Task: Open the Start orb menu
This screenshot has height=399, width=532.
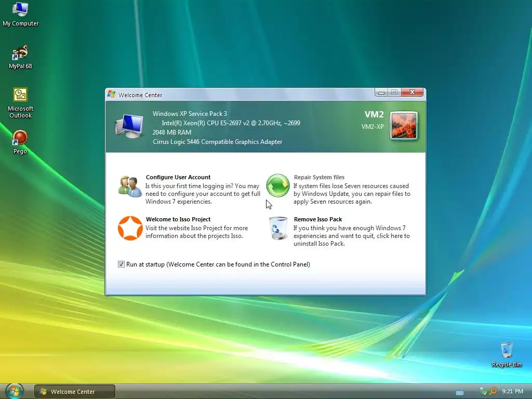Action: (x=14, y=391)
